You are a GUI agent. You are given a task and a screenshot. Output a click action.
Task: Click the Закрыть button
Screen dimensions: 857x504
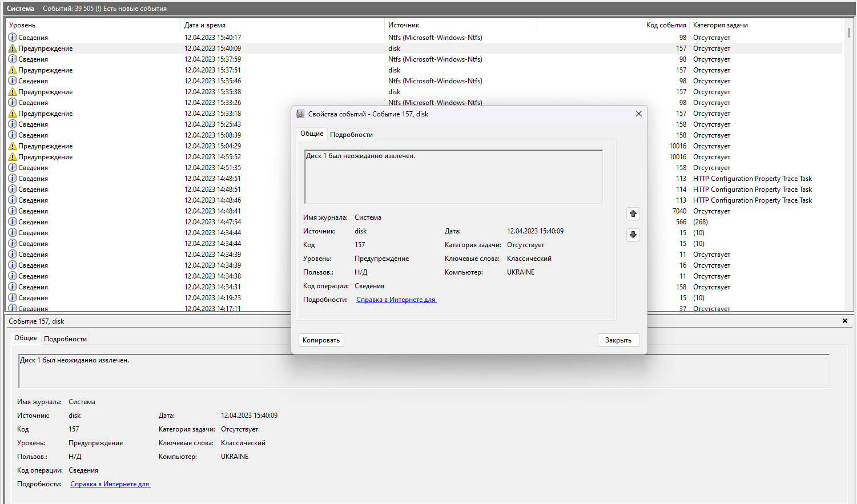pyautogui.click(x=618, y=340)
